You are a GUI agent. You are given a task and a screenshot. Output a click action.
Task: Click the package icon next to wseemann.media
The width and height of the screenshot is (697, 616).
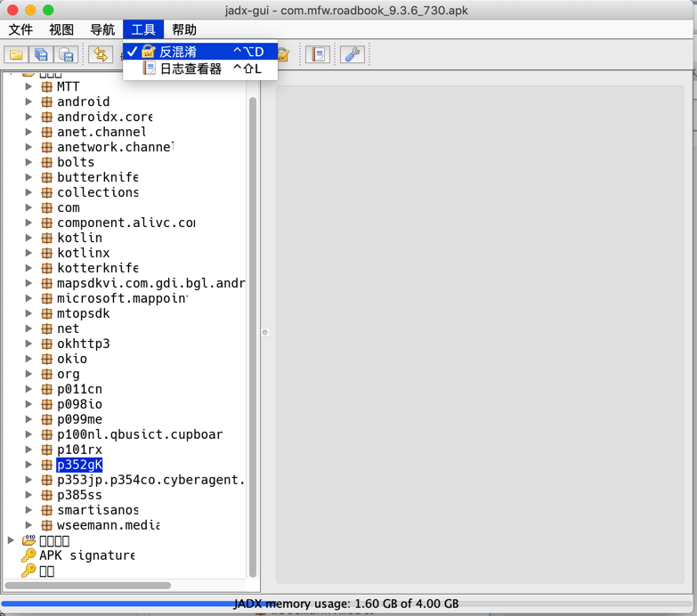[x=46, y=525]
